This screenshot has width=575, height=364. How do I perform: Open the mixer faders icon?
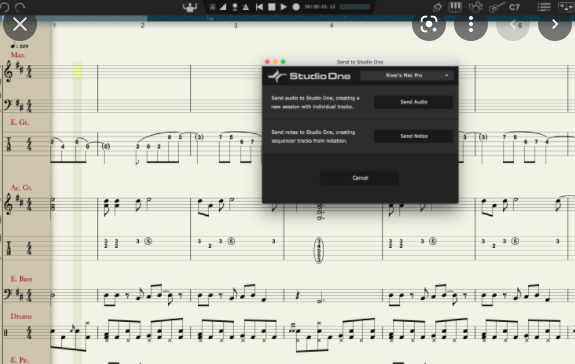coord(566,7)
